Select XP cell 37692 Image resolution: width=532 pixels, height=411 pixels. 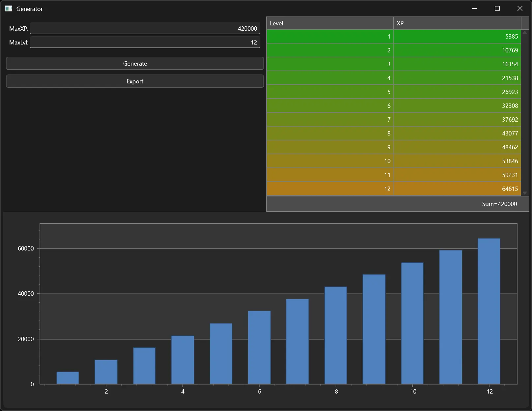click(x=457, y=120)
